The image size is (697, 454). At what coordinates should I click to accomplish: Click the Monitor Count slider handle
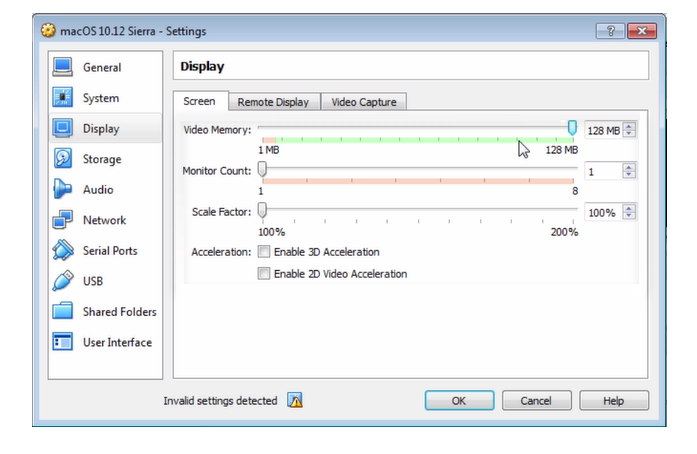pyautogui.click(x=262, y=169)
